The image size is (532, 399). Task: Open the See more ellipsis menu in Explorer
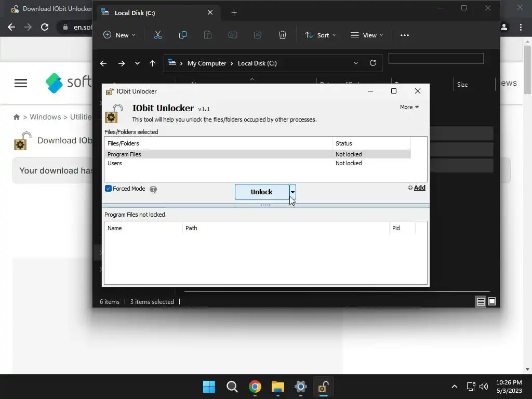point(404,35)
